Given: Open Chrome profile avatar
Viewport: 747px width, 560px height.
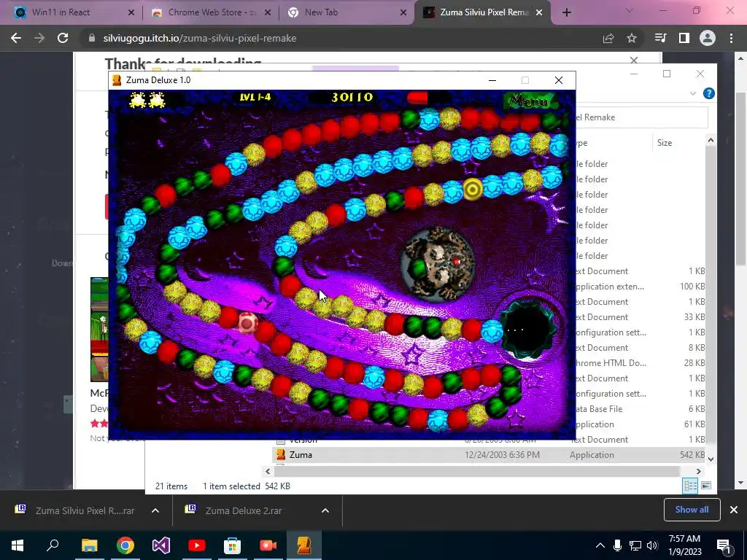Looking at the screenshot, I should pyautogui.click(x=708, y=38).
